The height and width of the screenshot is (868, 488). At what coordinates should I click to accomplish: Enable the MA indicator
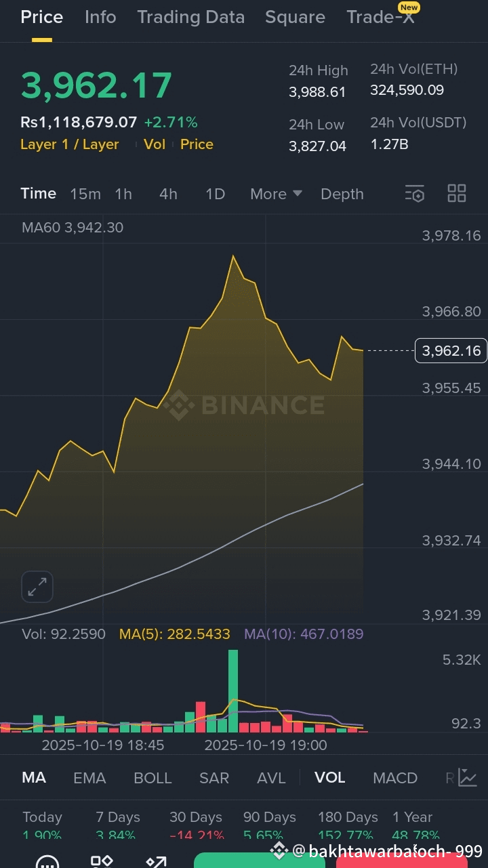pyautogui.click(x=34, y=778)
